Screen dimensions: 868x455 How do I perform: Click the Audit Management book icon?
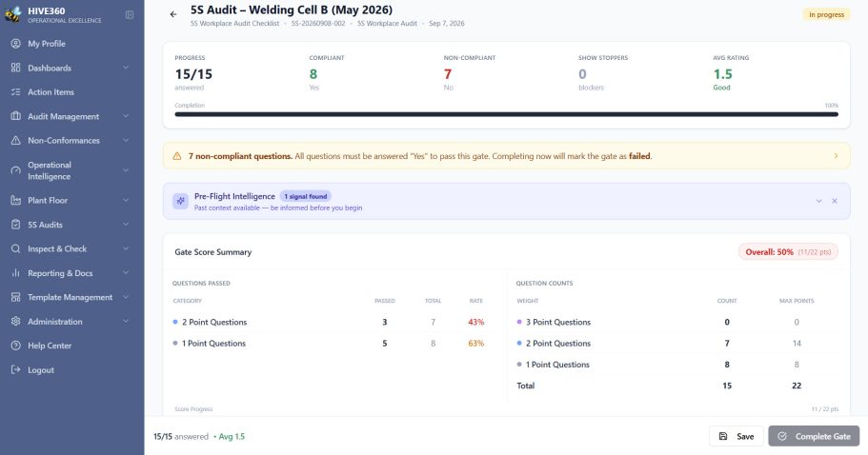(x=15, y=116)
